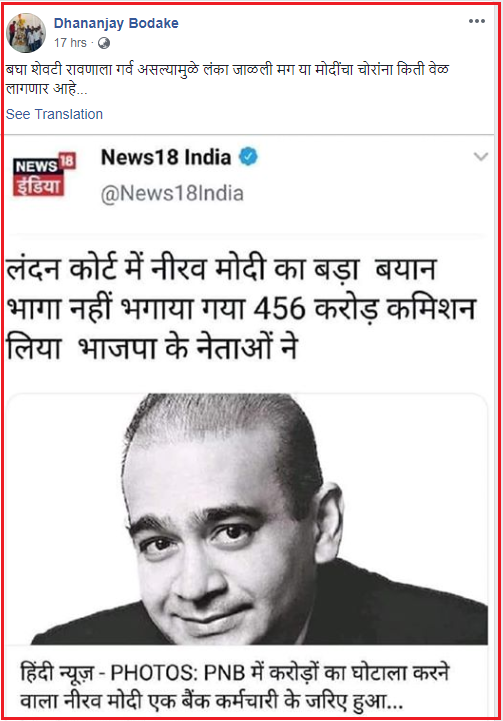Viewport: 503px width, 721px height.
Task: Open the post options three-dot menu
Action: point(477,21)
